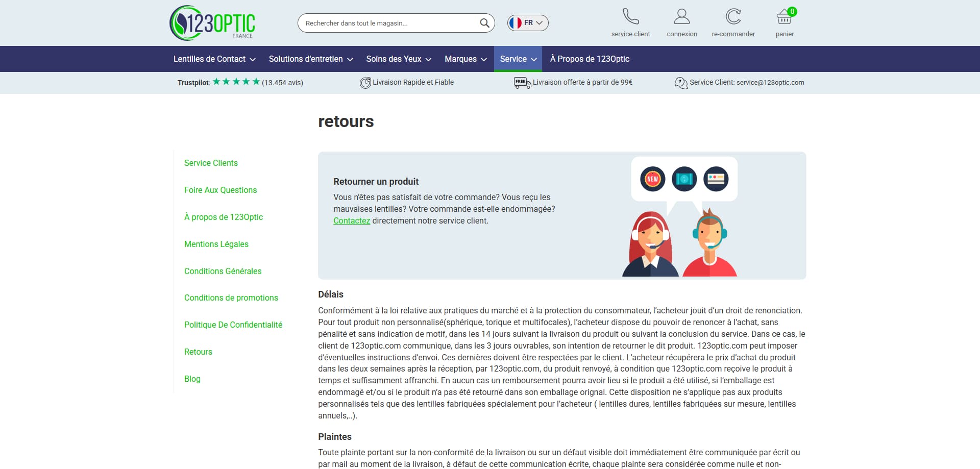Click the re-commander circular arrow icon
This screenshot has width=980, height=469.
(733, 16)
